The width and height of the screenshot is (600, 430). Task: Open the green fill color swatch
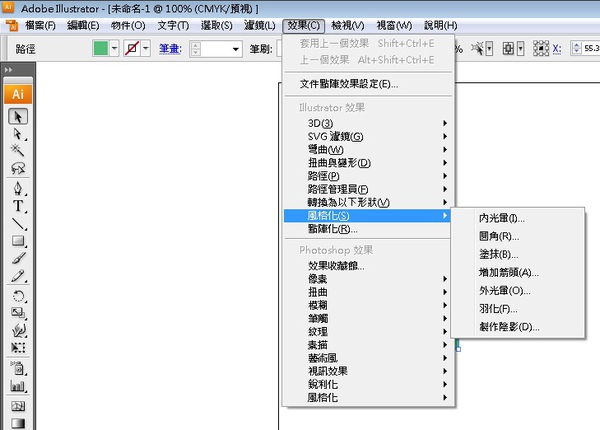click(x=101, y=49)
